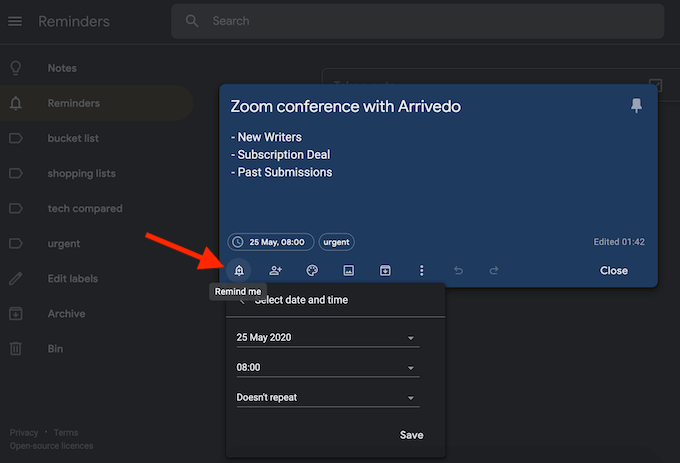Open the Collaborator add-person icon
Viewport: 680px width, 463px height.
coord(275,270)
